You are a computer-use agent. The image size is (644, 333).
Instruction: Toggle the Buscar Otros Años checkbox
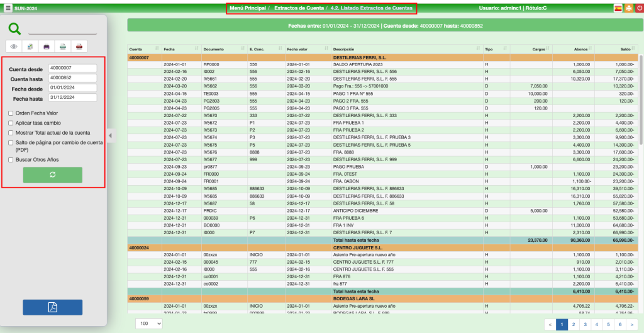[x=11, y=160]
